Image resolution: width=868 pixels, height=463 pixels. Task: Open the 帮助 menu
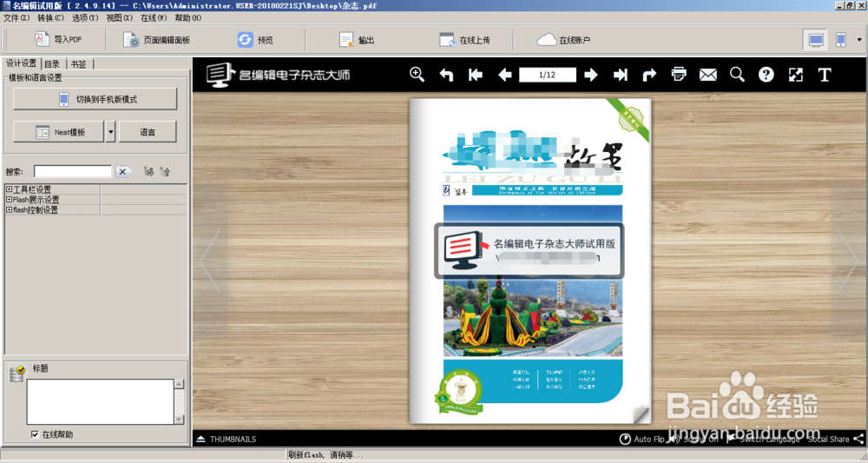[187, 17]
